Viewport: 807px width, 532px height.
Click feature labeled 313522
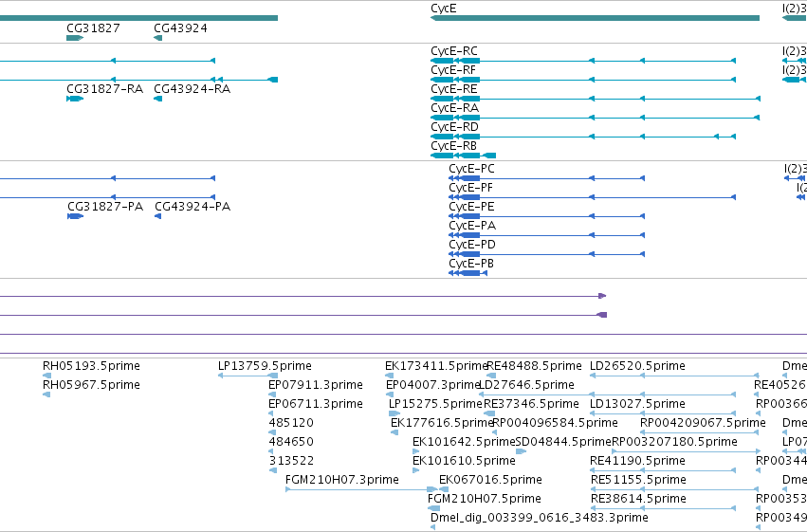291,461
